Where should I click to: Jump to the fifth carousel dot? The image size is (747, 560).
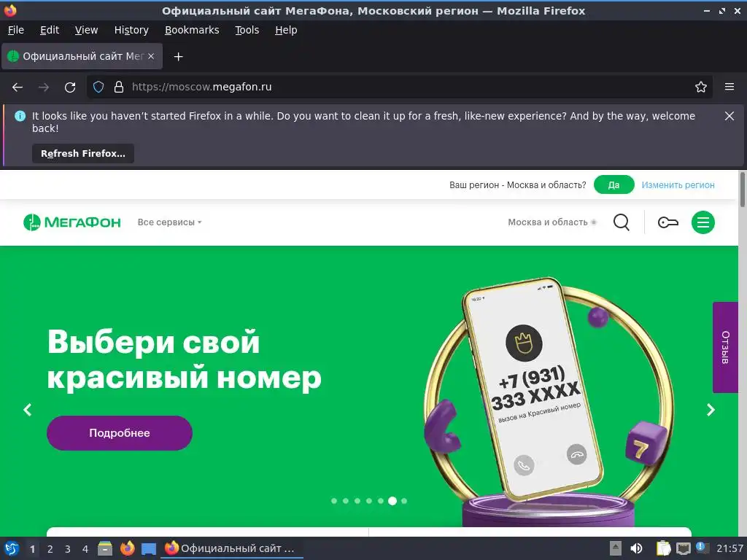[x=381, y=500]
